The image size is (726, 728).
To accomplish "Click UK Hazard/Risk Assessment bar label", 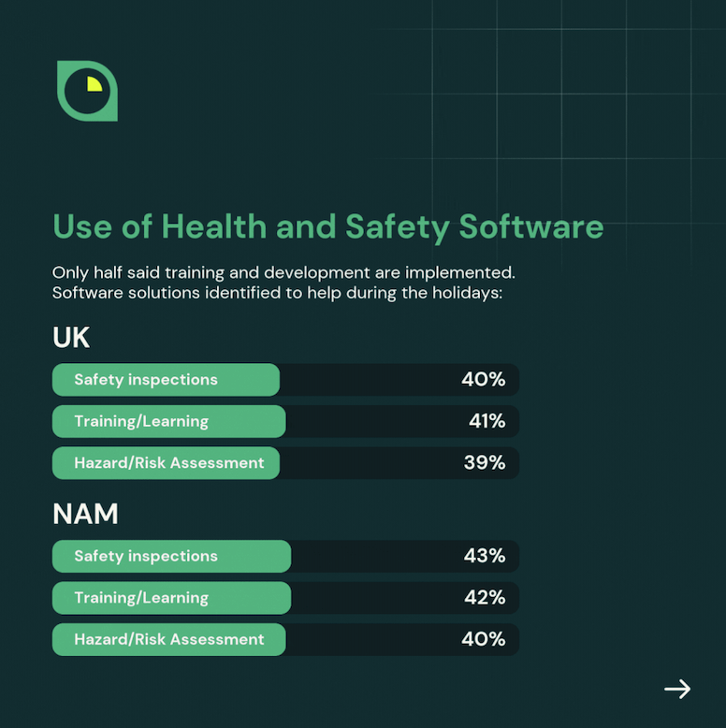I will pyautogui.click(x=169, y=462).
